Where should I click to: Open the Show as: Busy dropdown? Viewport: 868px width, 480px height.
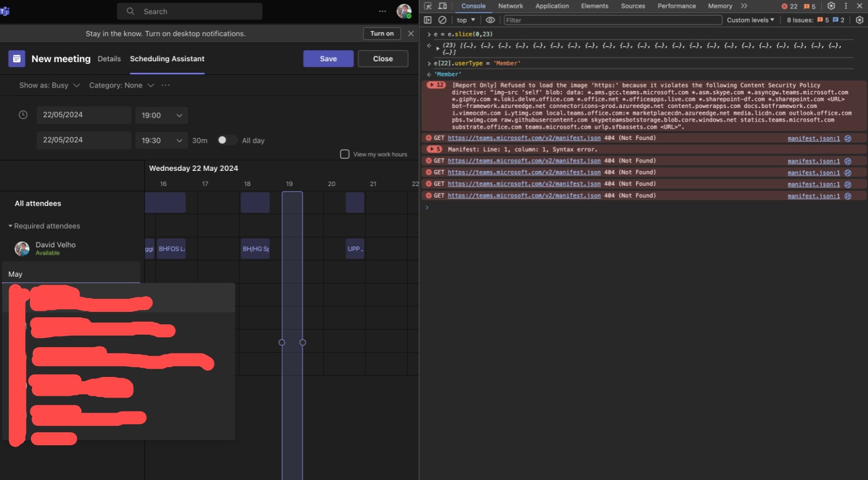49,85
